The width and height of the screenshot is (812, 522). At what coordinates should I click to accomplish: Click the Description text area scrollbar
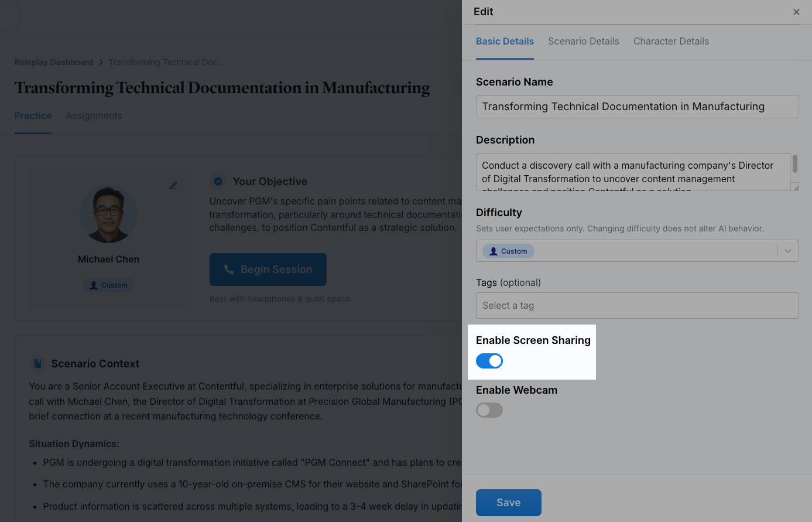795,164
